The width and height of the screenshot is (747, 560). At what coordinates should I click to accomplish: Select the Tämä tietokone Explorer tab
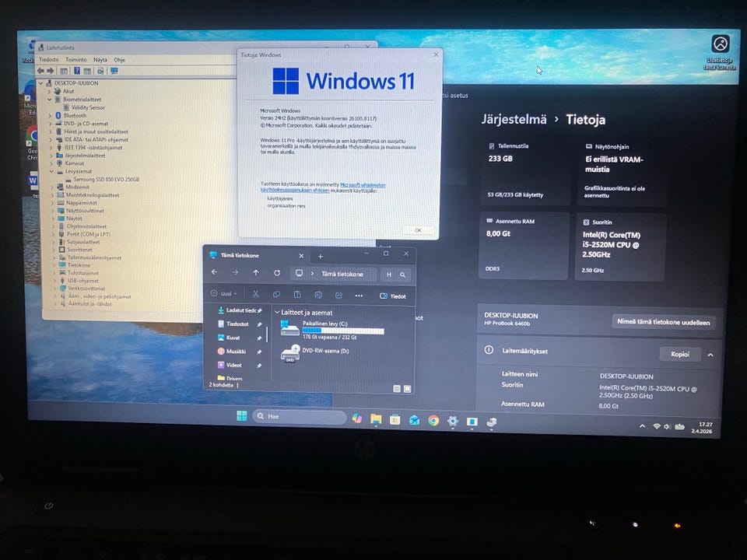coord(258,256)
